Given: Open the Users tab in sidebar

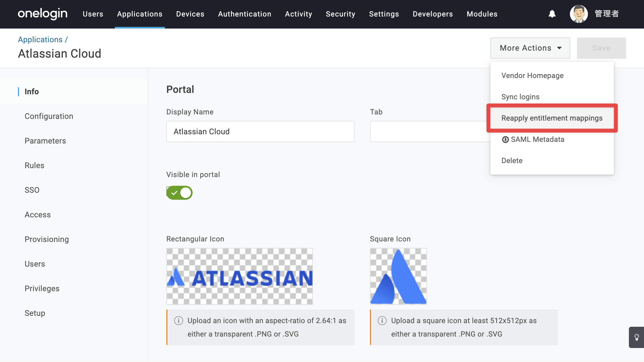Looking at the screenshot, I should pos(74,264).
